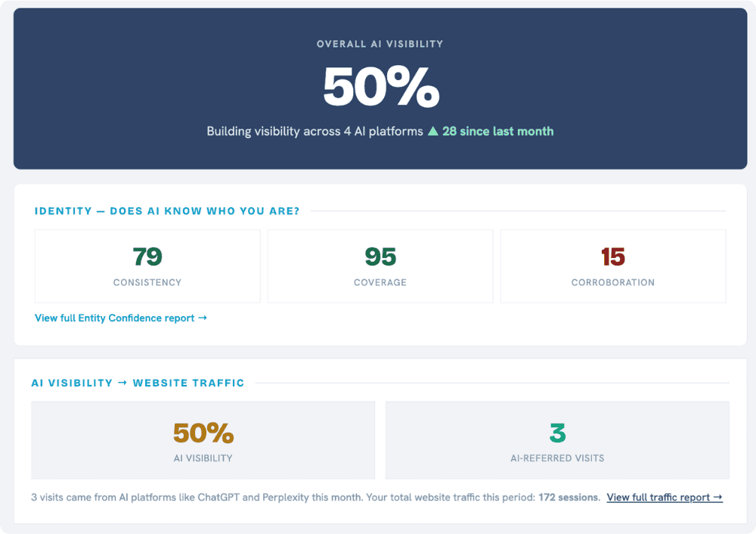Image resolution: width=756 pixels, height=534 pixels.
Task: Click the green upward triangle trend icon
Action: point(433,131)
